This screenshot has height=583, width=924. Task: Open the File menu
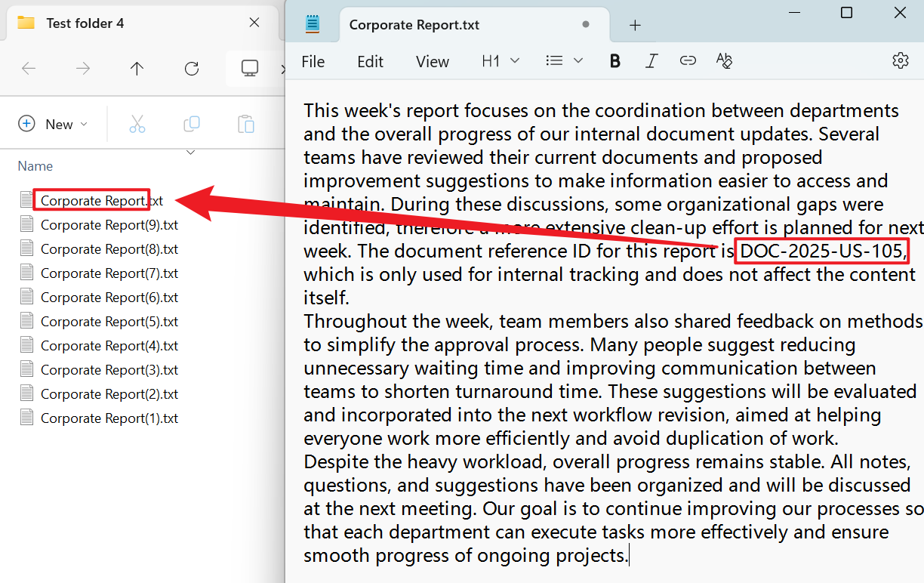(313, 62)
